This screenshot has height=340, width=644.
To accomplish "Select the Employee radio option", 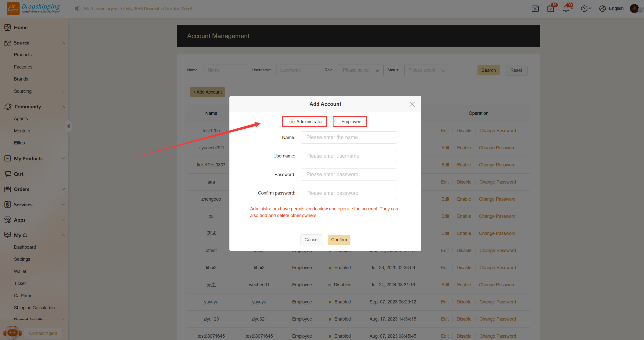I will coord(337,122).
